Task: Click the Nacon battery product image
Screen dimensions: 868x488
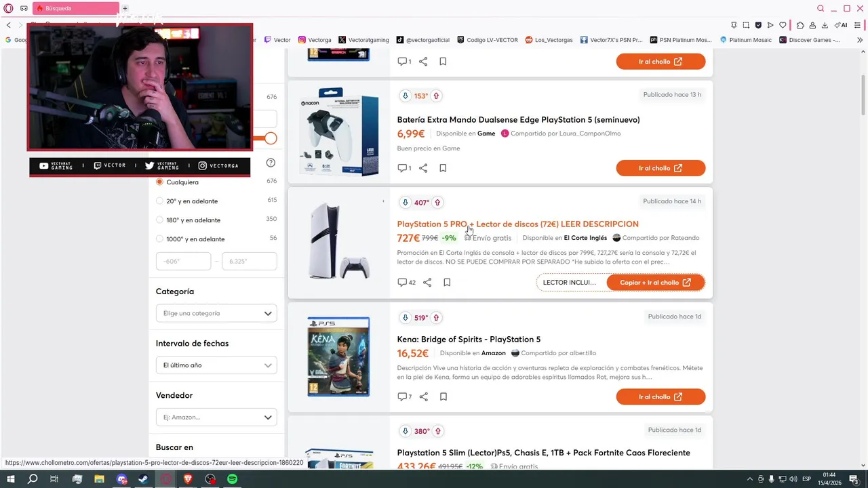Action: pos(338,132)
